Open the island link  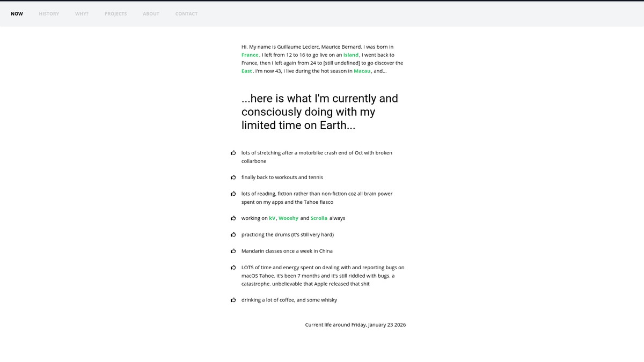pyautogui.click(x=351, y=55)
